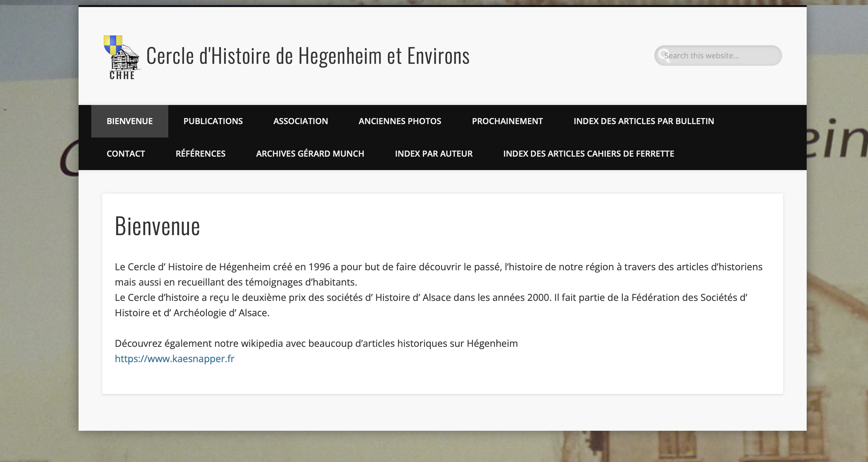Open Index des Articles par Bulletin
The image size is (868, 462).
[643, 121]
